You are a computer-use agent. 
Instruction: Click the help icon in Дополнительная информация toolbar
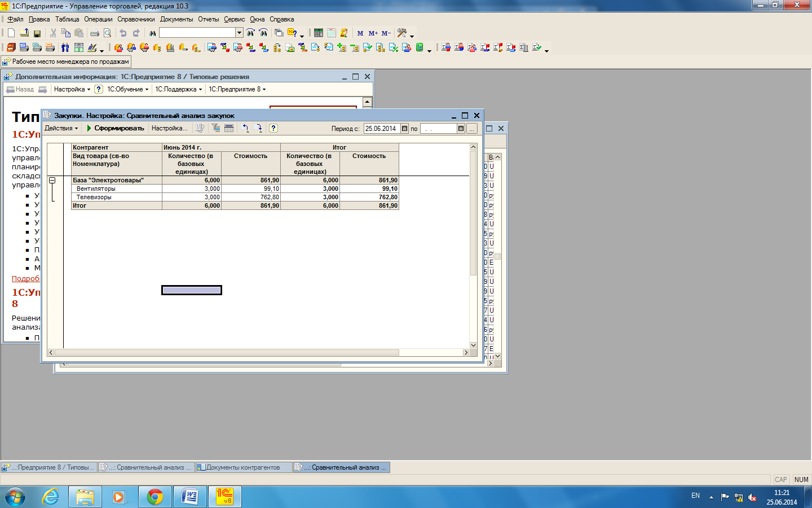click(x=99, y=89)
